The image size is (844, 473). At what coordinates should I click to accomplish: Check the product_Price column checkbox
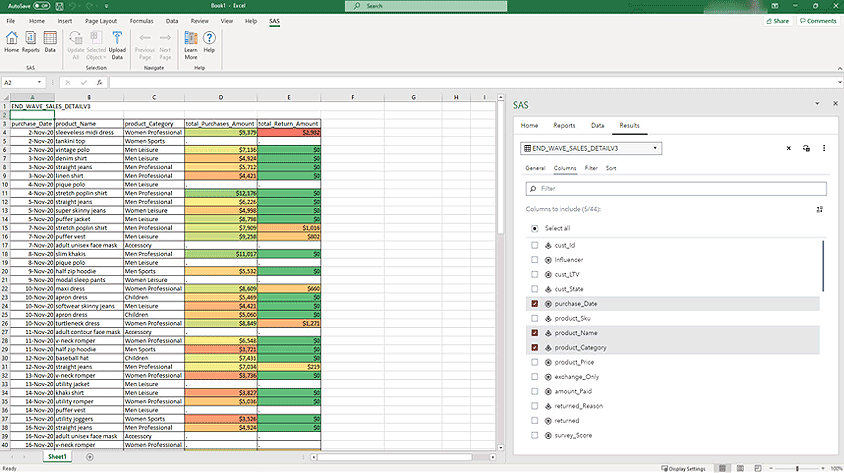click(534, 362)
